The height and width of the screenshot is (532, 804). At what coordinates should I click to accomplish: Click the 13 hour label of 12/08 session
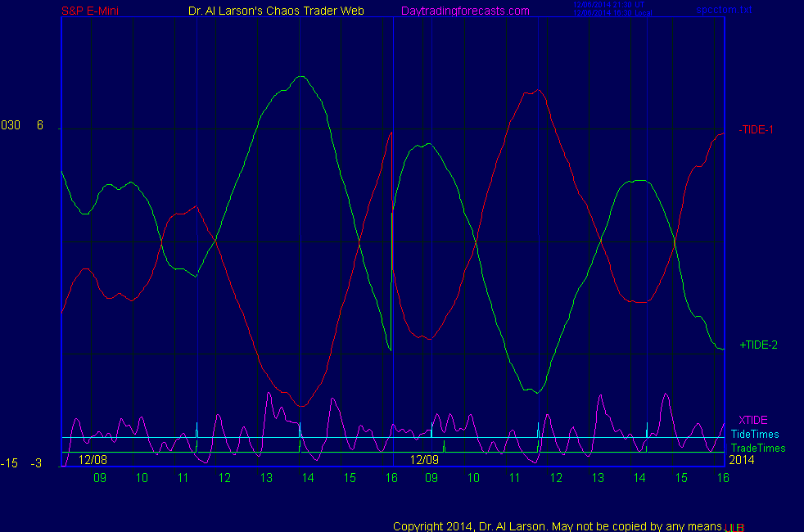click(266, 478)
